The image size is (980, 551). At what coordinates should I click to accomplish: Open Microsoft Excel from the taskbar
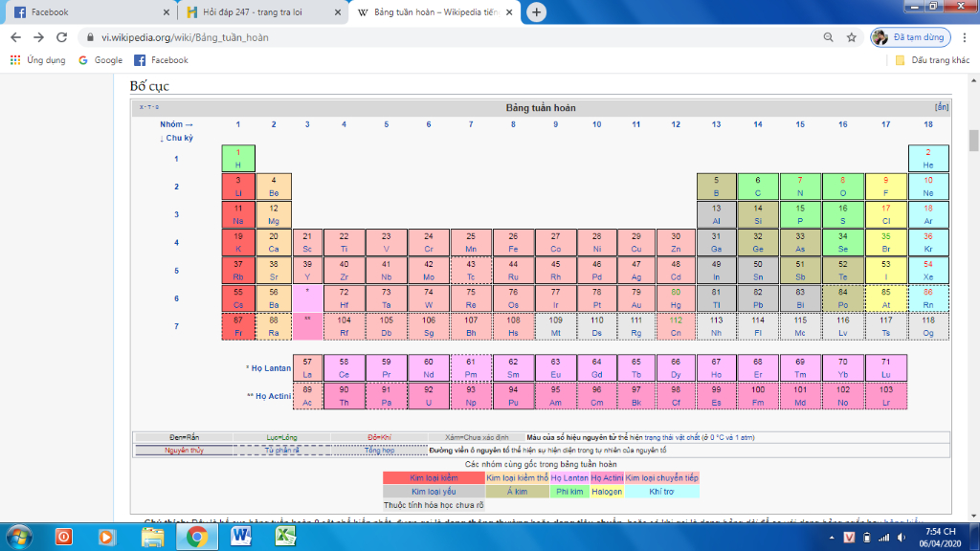point(285,537)
